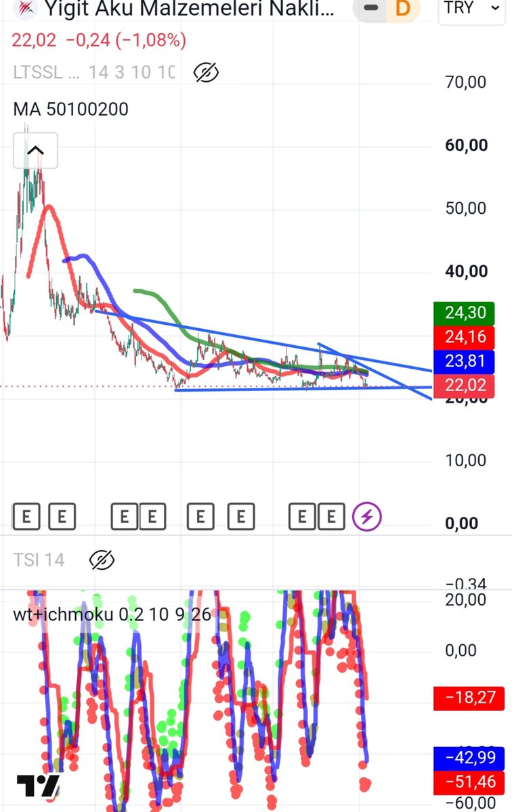Collapse the indicator legend with chevron button
The width and height of the screenshot is (512, 812).
35,150
